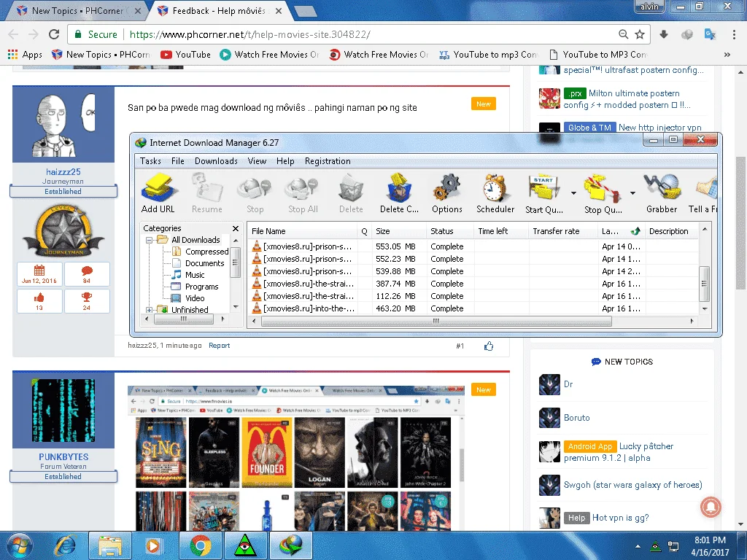Open the Tasks menu

(x=150, y=161)
